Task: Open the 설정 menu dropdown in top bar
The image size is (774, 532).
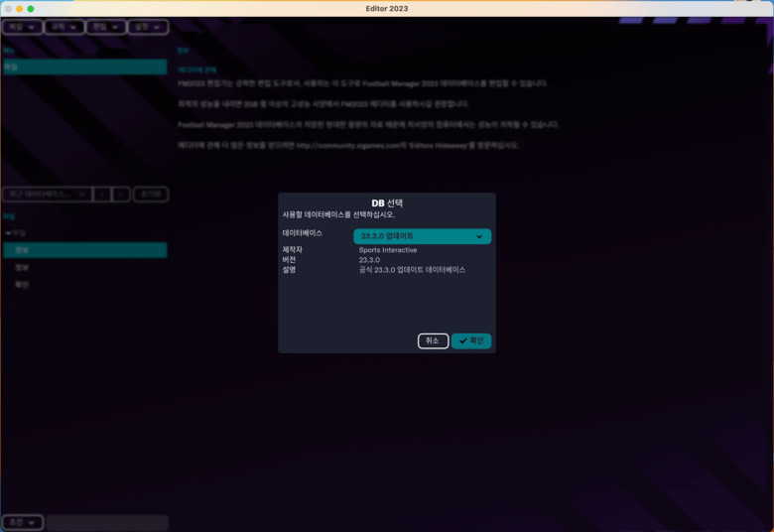Action: [148, 27]
